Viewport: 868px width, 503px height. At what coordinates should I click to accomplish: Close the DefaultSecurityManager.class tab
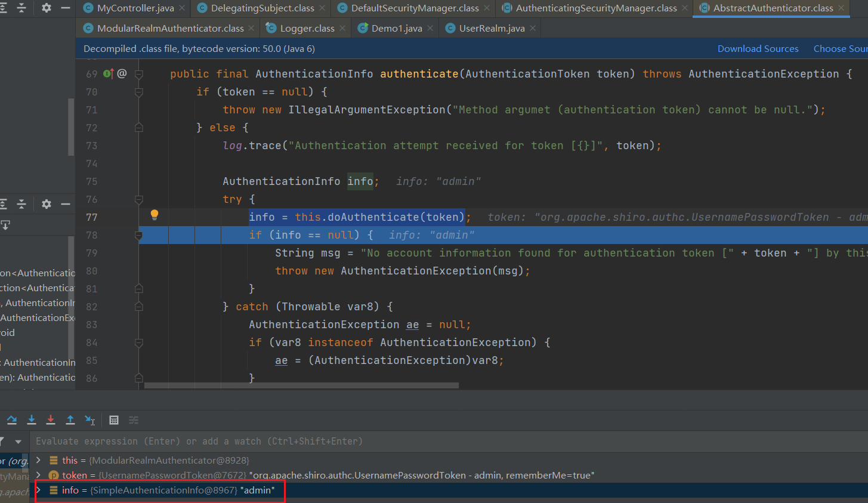tap(487, 8)
